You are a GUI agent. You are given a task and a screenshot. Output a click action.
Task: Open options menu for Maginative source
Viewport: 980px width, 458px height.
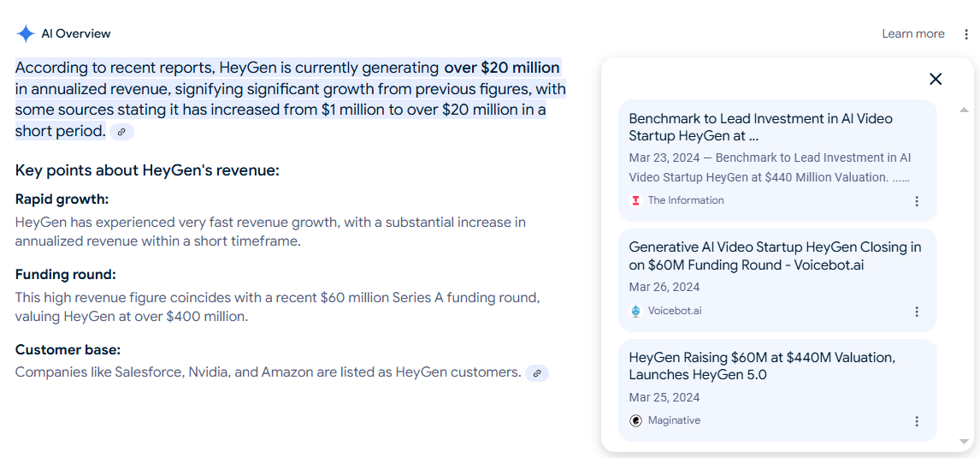click(917, 422)
